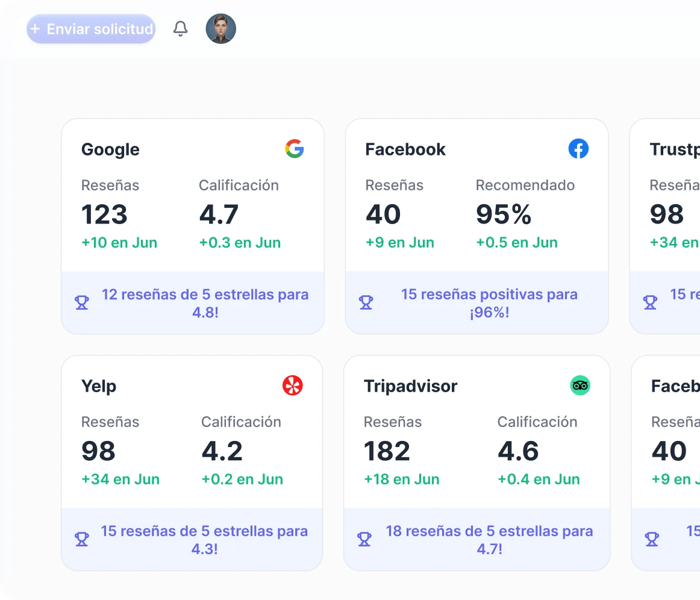
Task: Click Facebook recommended value 95%
Action: click(x=504, y=214)
